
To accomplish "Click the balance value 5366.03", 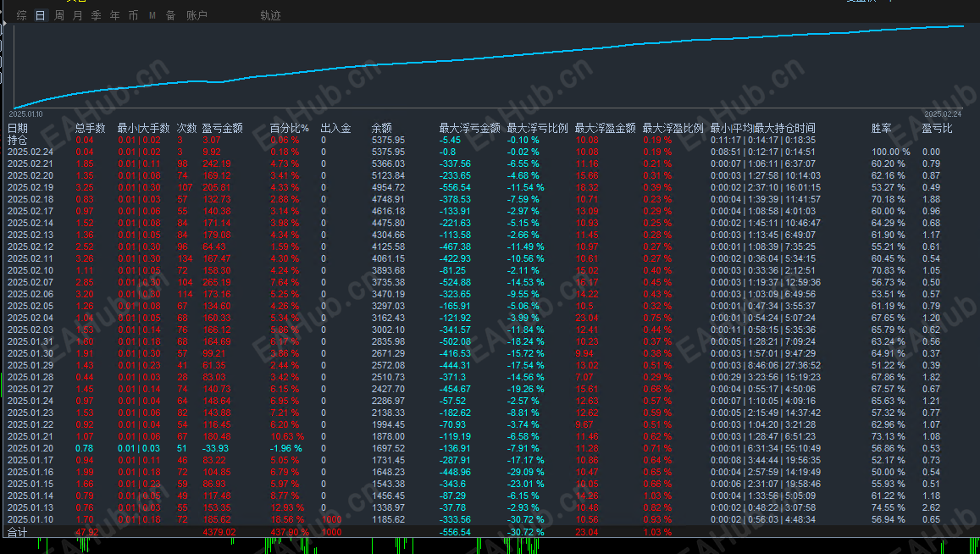I will point(388,163).
